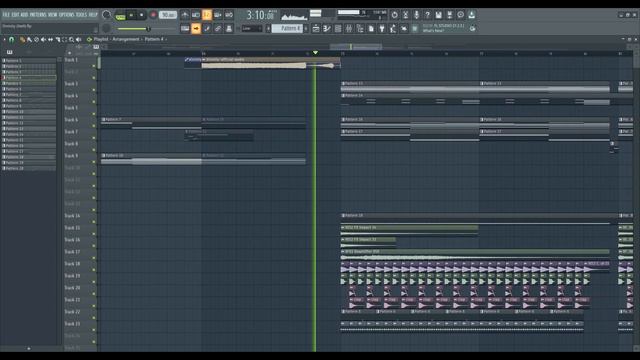Screen dimensions: 640x360
Task: Click the playhead marker on the timeline
Action: click(x=315, y=53)
